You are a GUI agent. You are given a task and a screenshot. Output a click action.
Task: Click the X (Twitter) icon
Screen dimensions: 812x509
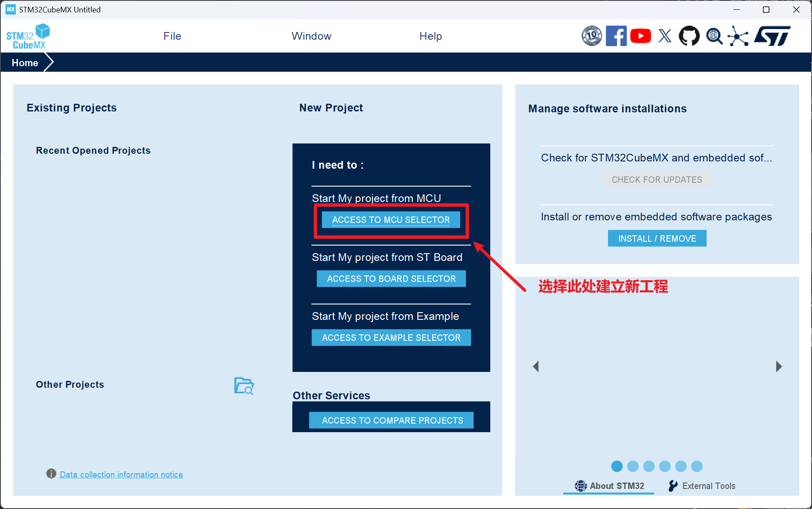point(665,36)
